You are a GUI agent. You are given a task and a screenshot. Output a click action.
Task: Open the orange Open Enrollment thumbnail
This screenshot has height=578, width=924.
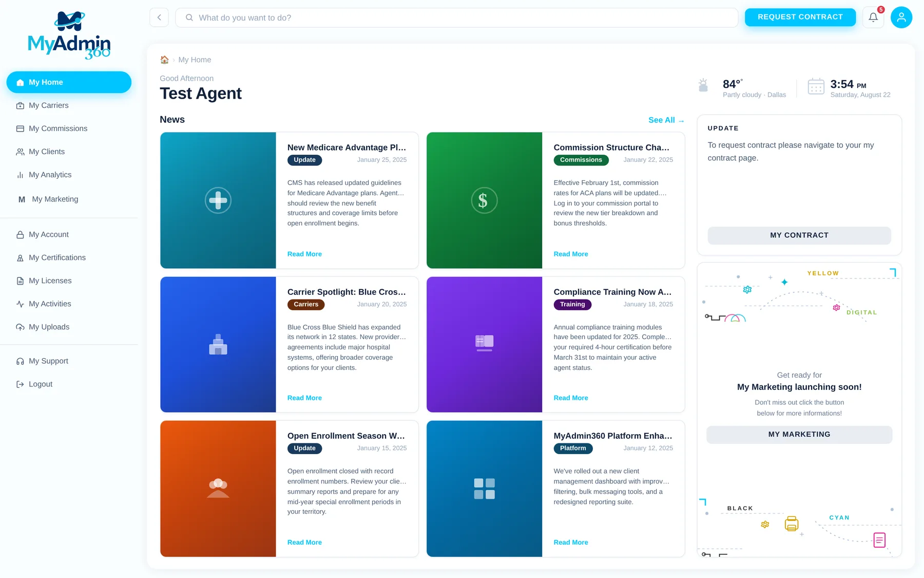pos(218,489)
